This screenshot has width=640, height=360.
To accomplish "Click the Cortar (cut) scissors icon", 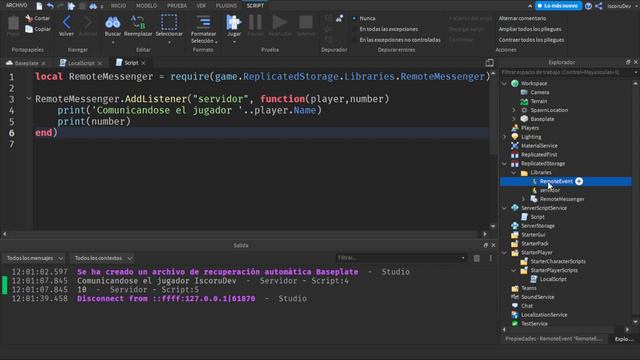I will tap(29, 18).
